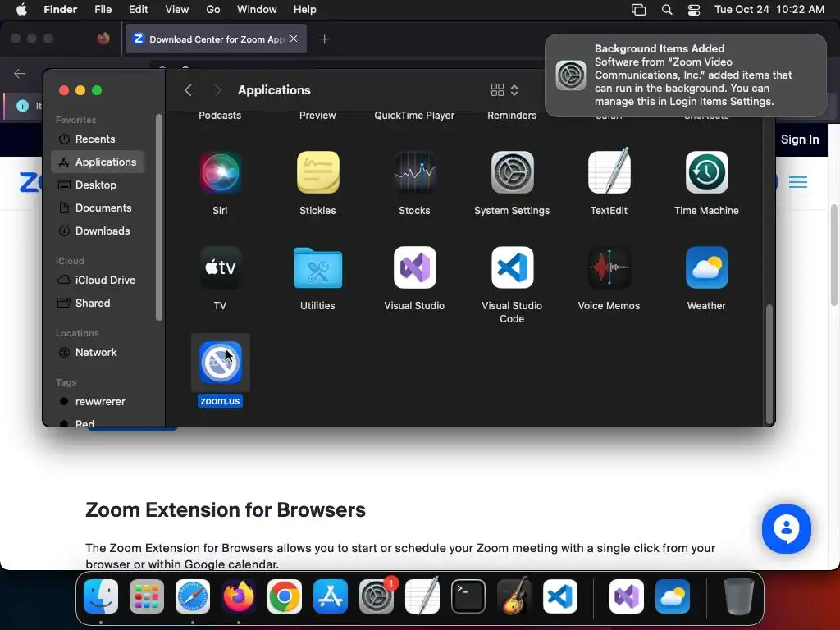
Task: Open the Finder view options dropdown
Action: (504, 90)
